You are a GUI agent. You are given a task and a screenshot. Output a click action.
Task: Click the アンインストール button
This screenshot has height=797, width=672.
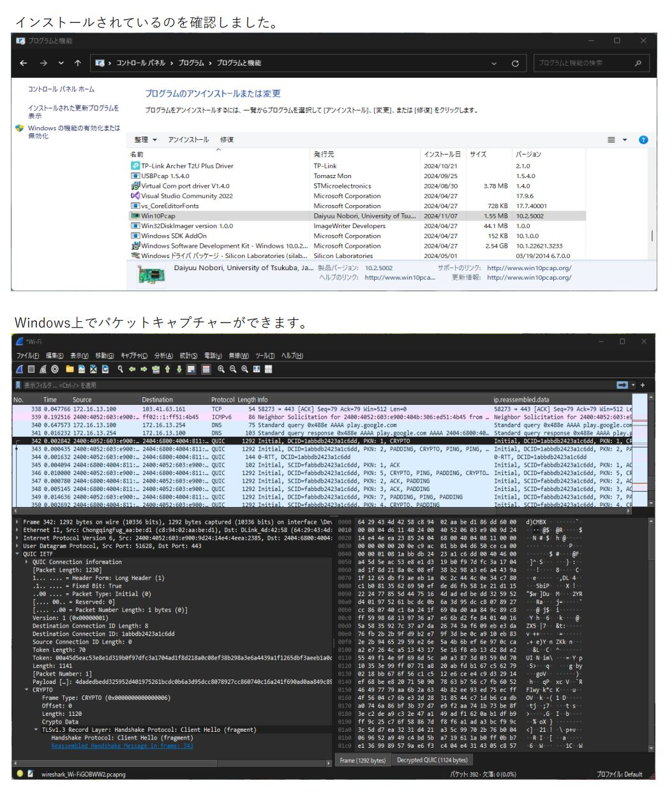coord(188,140)
